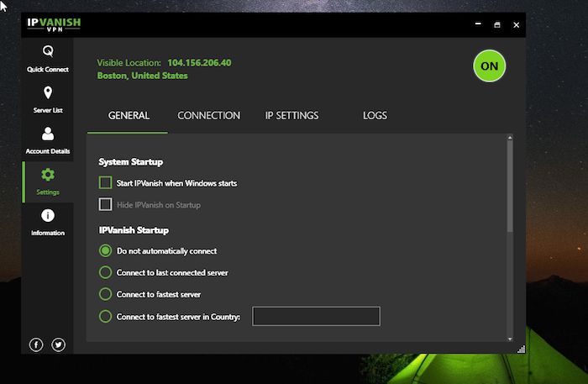Turn off VPN with the ON button

click(490, 66)
